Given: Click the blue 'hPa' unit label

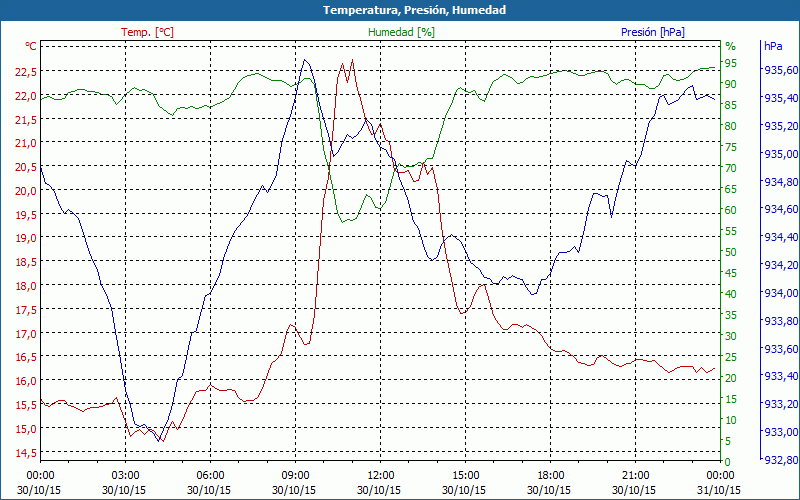Looking at the screenshot, I should pyautogui.click(x=773, y=46).
